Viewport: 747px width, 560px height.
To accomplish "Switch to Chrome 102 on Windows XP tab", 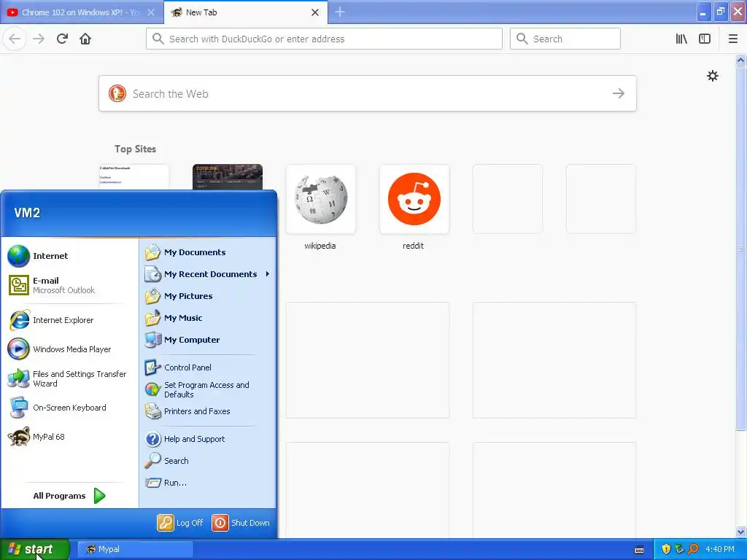I will click(82, 12).
